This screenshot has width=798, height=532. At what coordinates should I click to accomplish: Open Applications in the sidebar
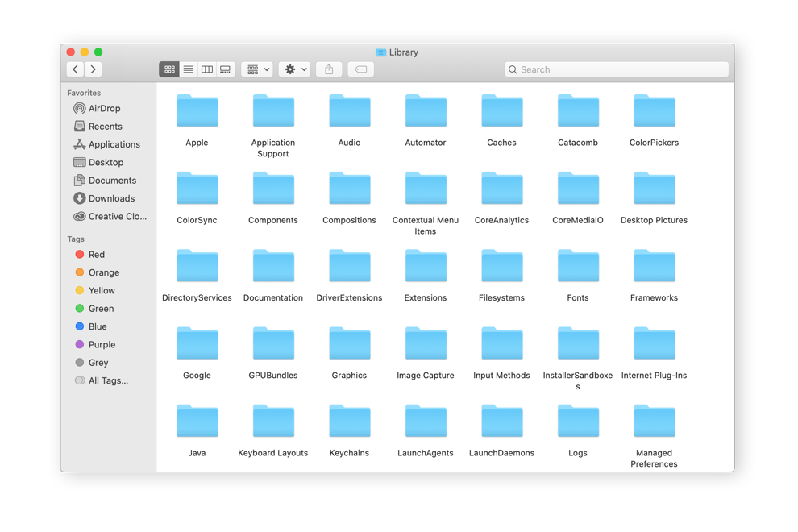pos(107,144)
